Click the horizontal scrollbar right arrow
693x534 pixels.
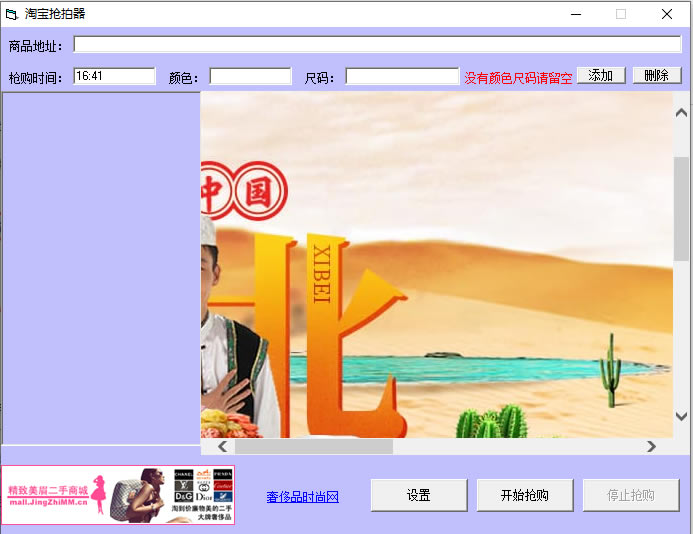tap(651, 447)
